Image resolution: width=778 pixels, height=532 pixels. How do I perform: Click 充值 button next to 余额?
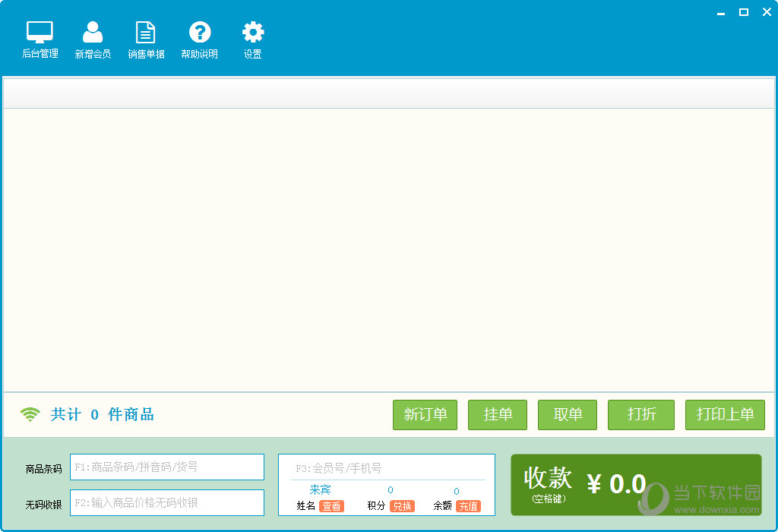click(468, 506)
